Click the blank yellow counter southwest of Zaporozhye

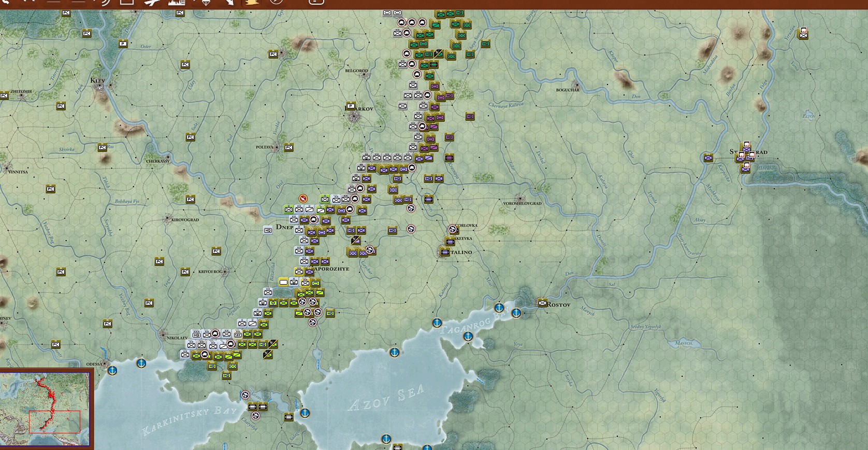click(283, 282)
